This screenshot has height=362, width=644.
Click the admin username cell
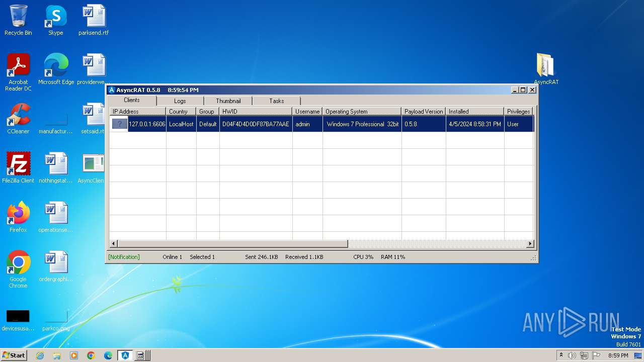(307, 124)
